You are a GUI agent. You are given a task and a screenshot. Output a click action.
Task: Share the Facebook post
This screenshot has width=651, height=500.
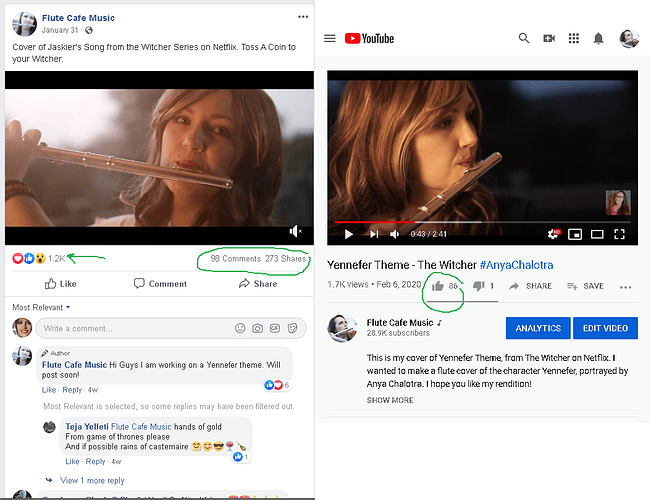pyautogui.click(x=258, y=284)
